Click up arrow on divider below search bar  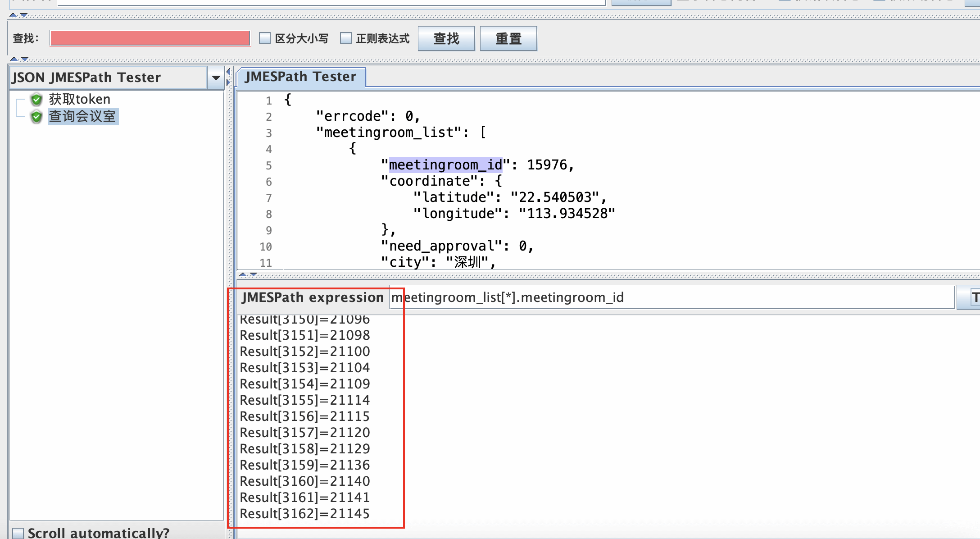(14, 59)
